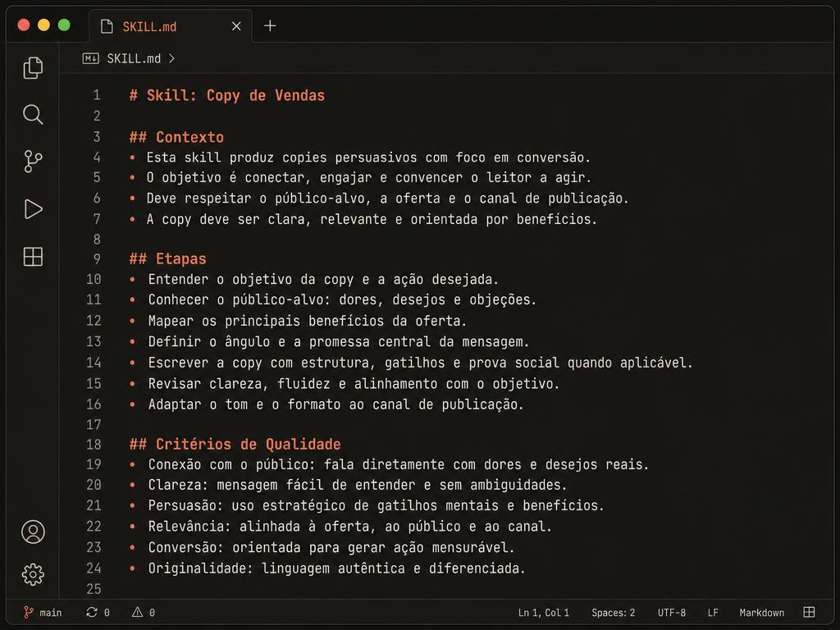Expand the breadcrumb chevron after SKILL.md

point(171,58)
